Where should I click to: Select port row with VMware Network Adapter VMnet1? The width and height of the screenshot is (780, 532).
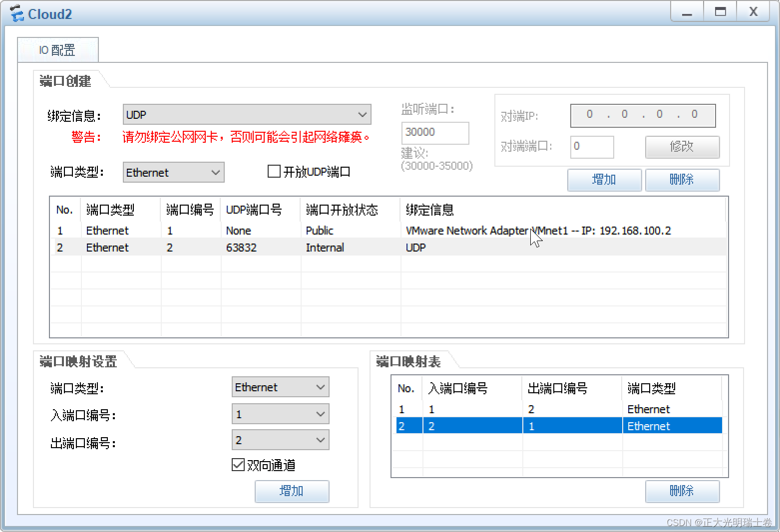pos(389,231)
